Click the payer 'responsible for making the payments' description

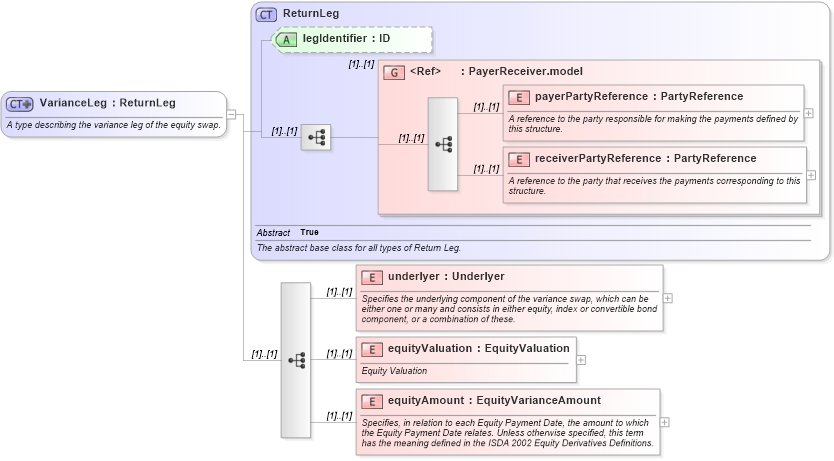(x=653, y=124)
